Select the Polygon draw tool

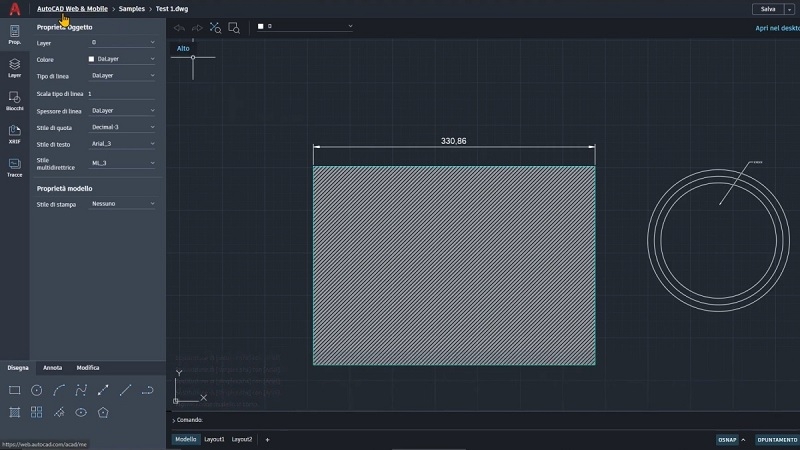103,412
